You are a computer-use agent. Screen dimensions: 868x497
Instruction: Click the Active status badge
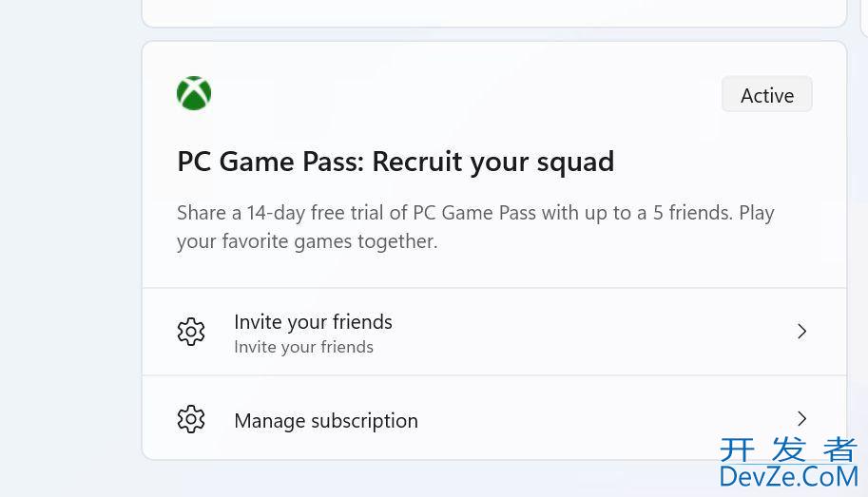coord(766,95)
